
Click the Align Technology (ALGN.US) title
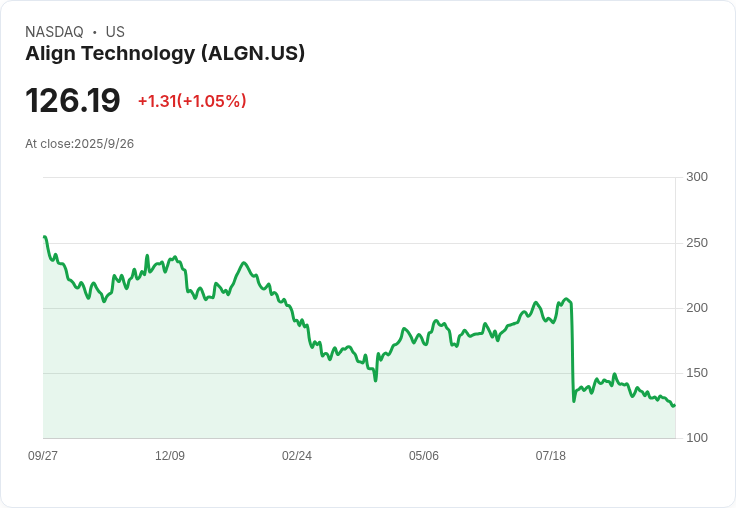coord(165,54)
